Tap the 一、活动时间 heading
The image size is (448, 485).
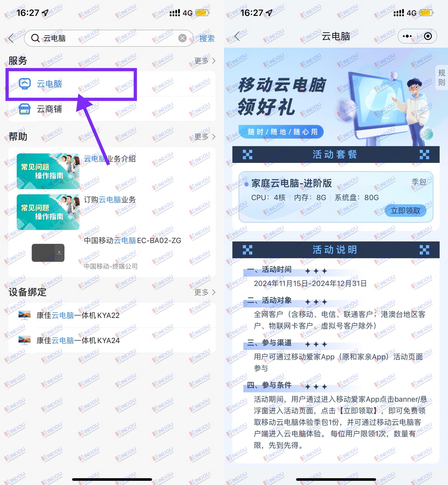269,269
